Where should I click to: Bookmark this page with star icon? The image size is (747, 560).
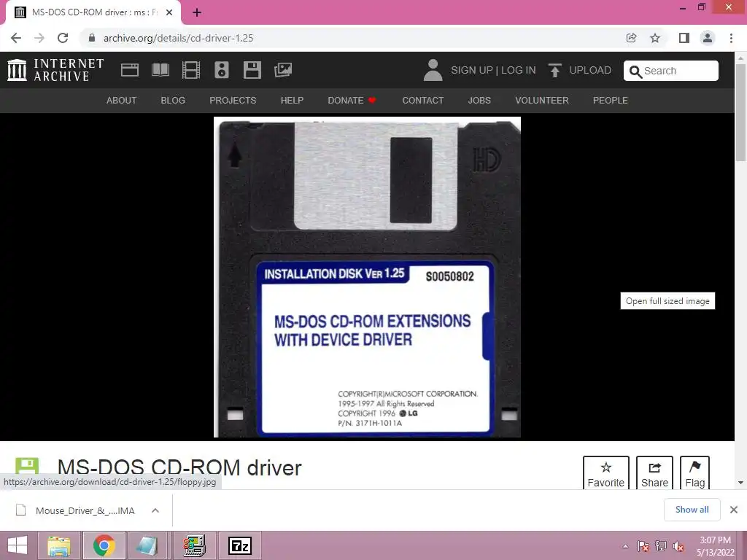pyautogui.click(x=655, y=38)
